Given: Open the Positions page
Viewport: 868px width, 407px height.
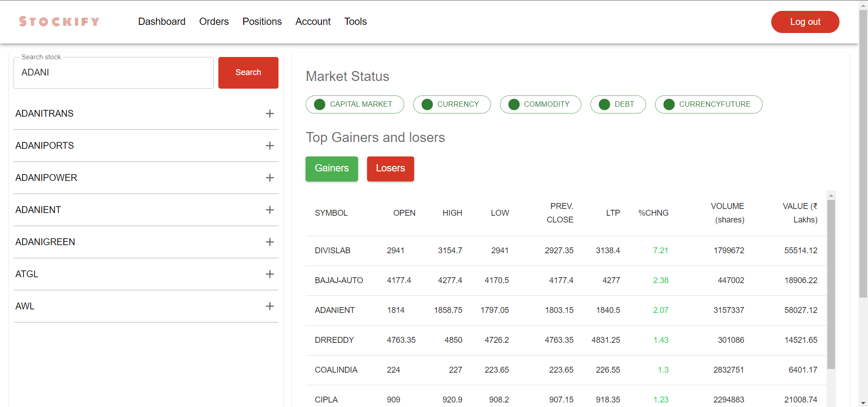Looking at the screenshot, I should point(262,21).
